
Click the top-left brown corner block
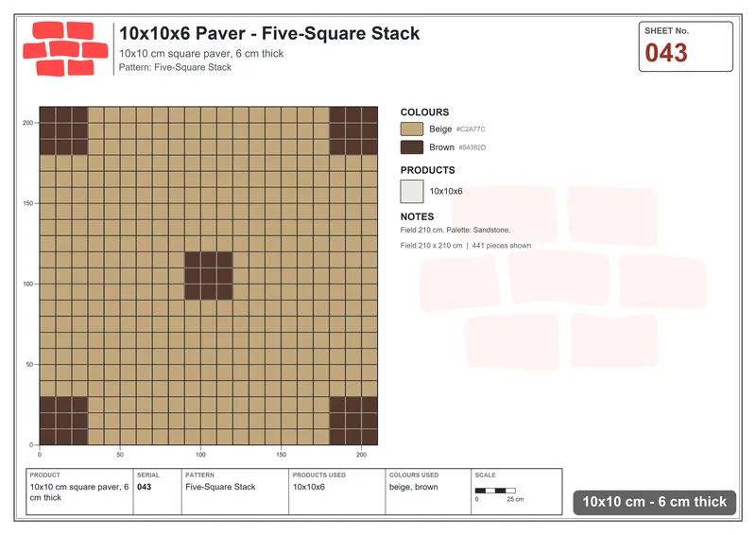[x=63, y=130]
